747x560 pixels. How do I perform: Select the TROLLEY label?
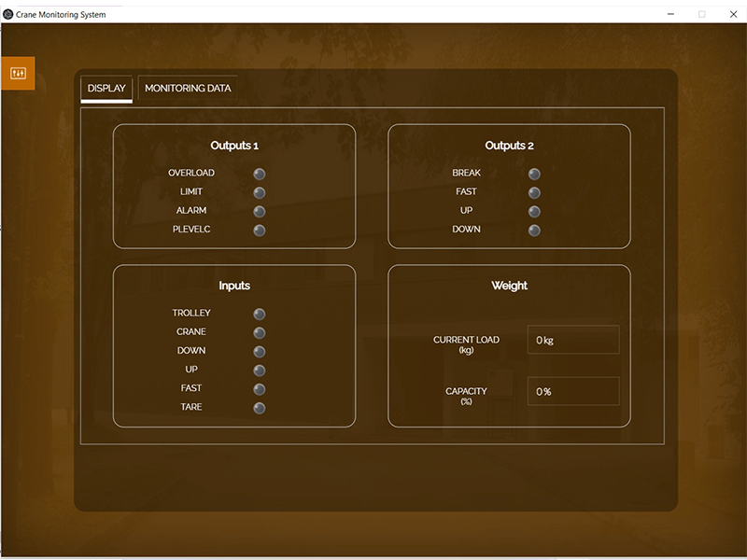pos(191,313)
